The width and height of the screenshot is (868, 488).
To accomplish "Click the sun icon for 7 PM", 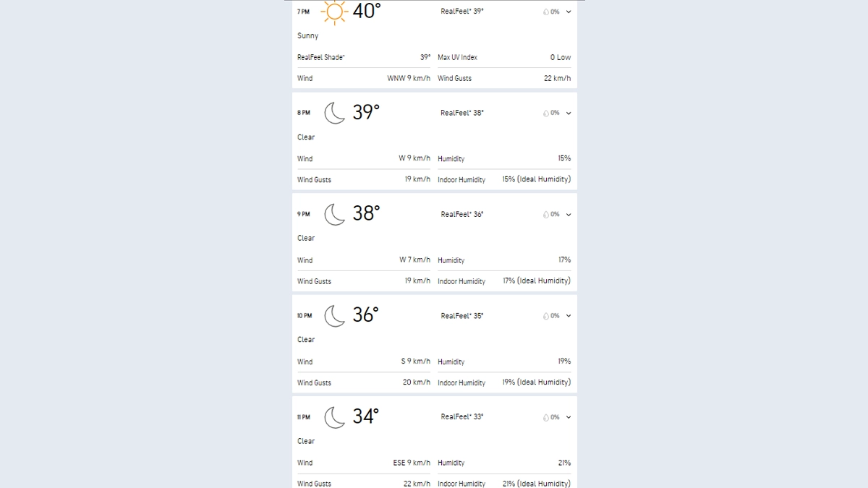I will click(x=333, y=11).
